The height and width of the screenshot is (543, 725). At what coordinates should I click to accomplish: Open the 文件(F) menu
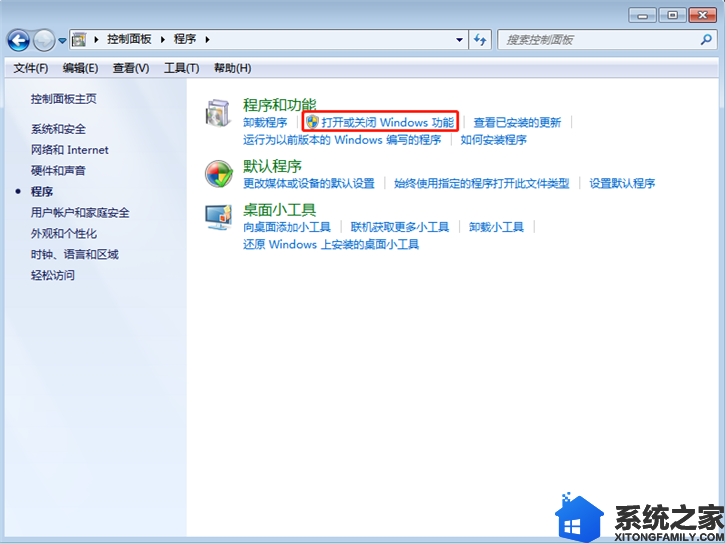[x=31, y=68]
